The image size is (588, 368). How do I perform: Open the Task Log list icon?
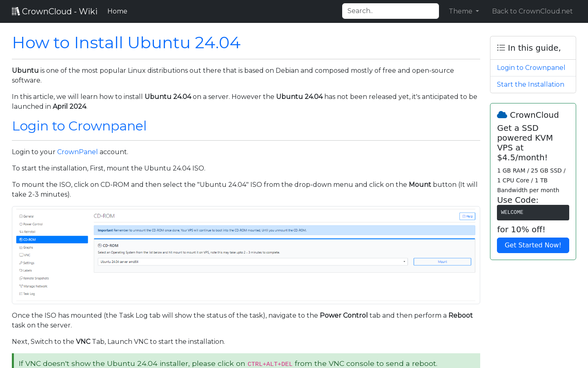tap(21, 294)
